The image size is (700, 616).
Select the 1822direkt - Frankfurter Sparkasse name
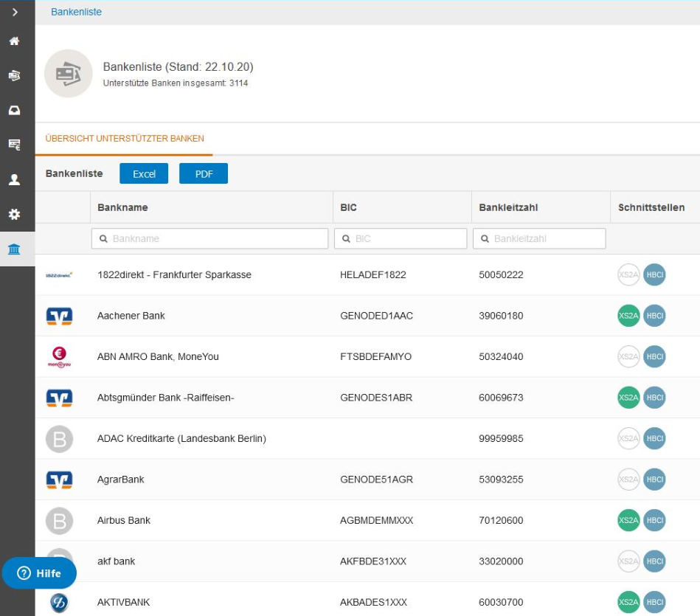pos(174,275)
